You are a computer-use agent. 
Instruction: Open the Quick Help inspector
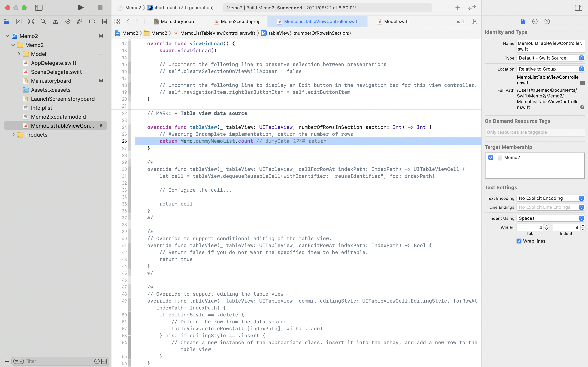pos(547,21)
